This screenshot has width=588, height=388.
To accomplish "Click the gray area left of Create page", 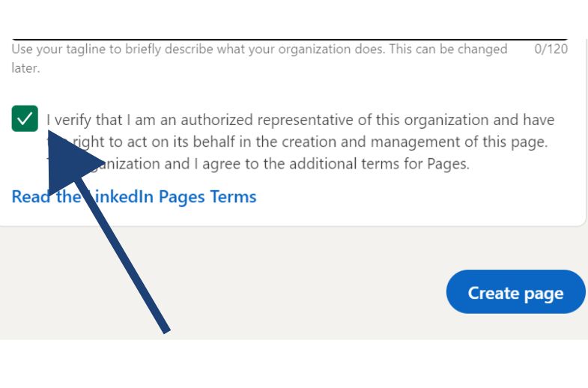I will coord(221,291).
